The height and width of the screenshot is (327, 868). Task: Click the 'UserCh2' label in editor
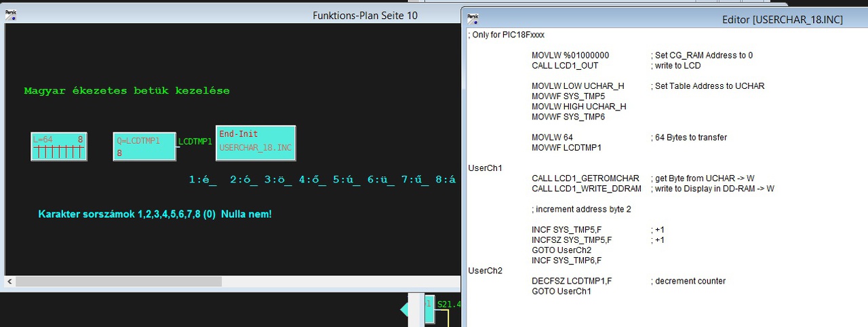pos(486,271)
